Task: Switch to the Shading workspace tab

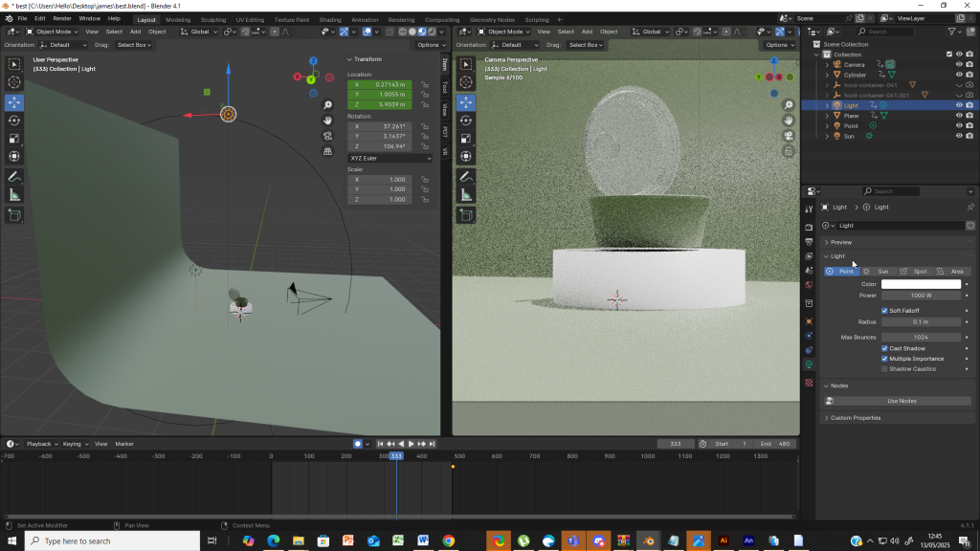Action: tap(329, 19)
